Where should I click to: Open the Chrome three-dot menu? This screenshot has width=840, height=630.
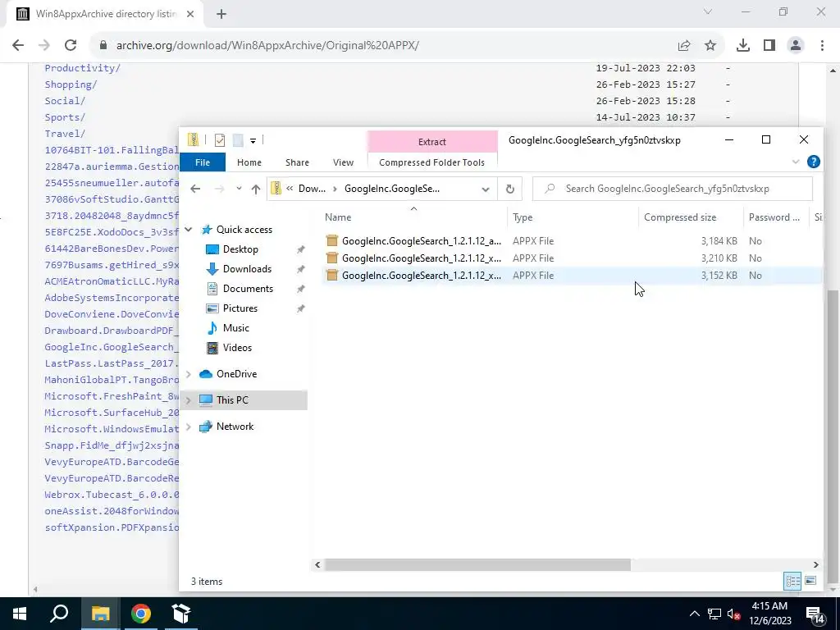(x=822, y=46)
